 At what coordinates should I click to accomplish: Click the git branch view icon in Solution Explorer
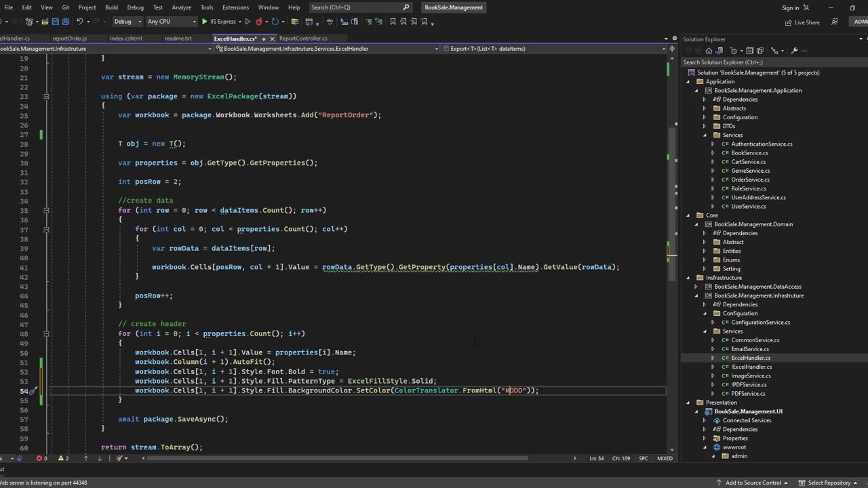click(774, 51)
